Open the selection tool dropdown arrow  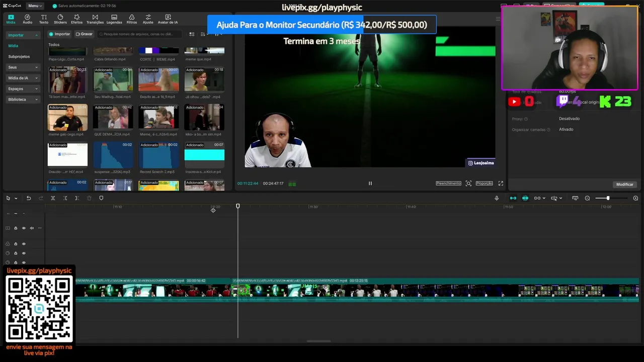pyautogui.click(x=16, y=198)
